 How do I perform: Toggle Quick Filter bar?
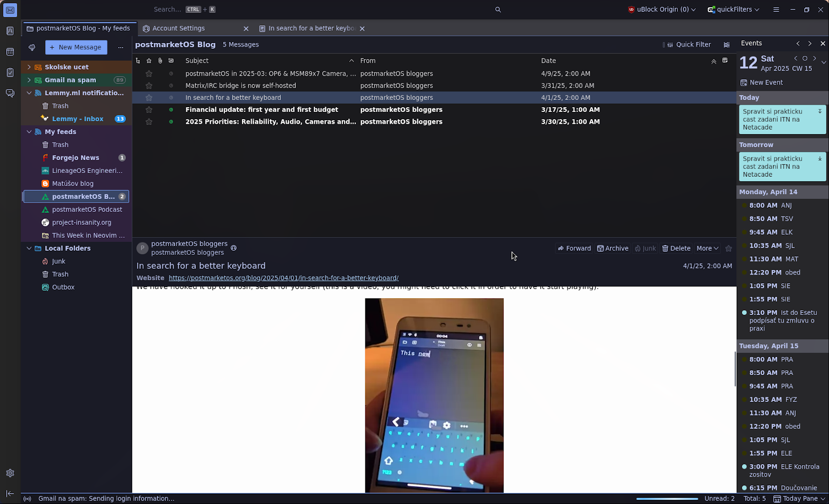pyautogui.click(x=689, y=45)
